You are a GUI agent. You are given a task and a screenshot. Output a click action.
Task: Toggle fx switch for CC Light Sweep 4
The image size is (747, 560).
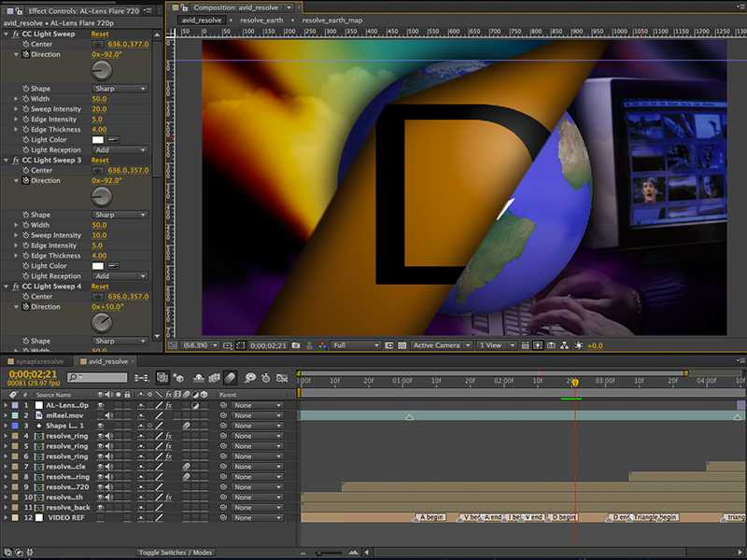(x=16, y=287)
